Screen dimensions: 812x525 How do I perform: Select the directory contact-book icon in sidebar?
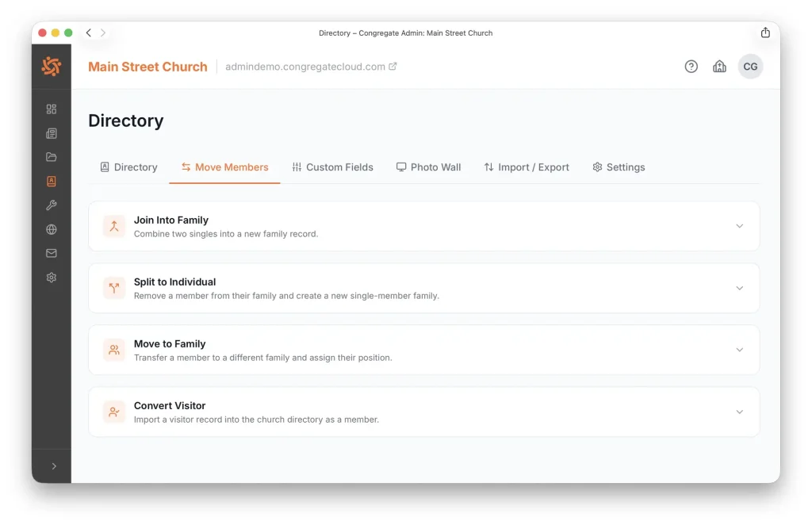pyautogui.click(x=52, y=182)
